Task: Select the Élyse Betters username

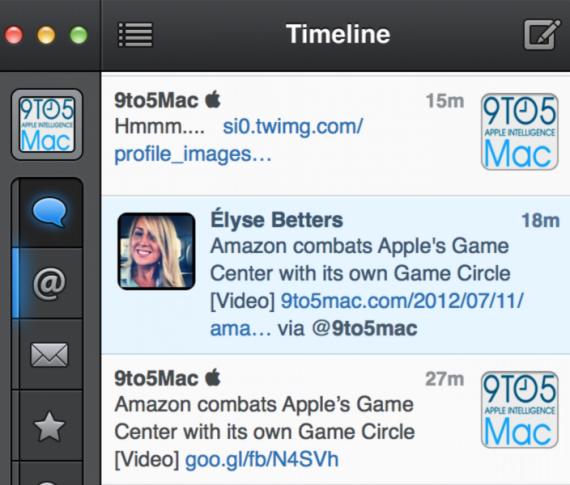Action: tap(277, 220)
